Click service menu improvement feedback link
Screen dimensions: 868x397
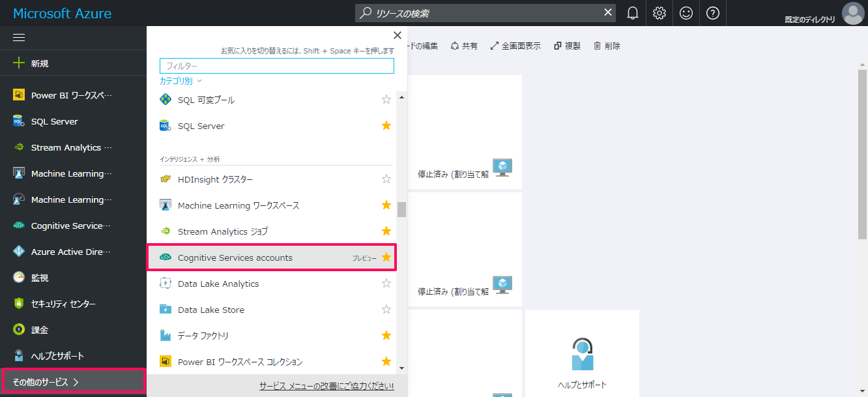click(326, 386)
